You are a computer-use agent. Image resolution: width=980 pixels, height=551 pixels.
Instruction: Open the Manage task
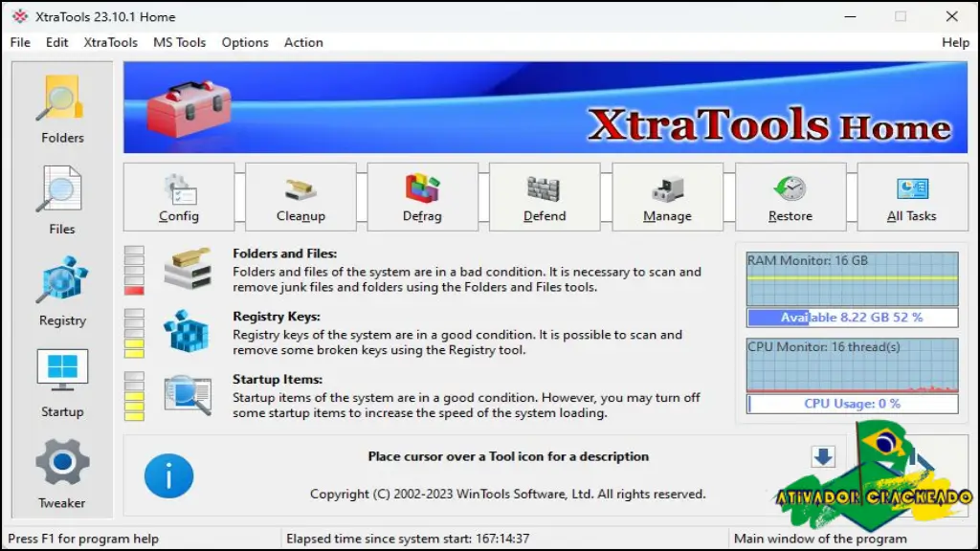point(667,197)
